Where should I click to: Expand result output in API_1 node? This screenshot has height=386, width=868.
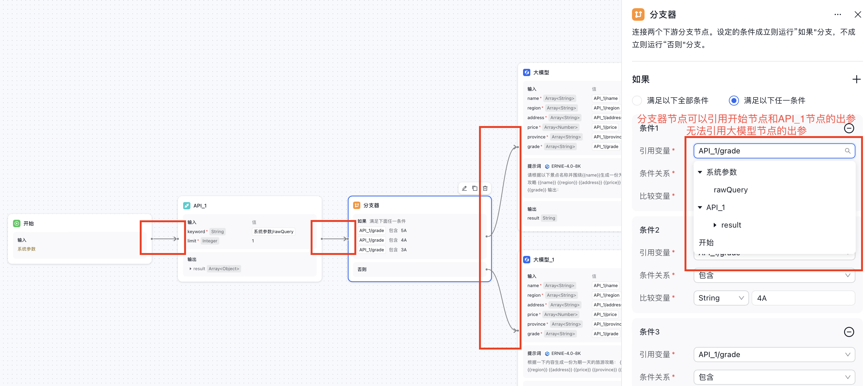(190, 268)
